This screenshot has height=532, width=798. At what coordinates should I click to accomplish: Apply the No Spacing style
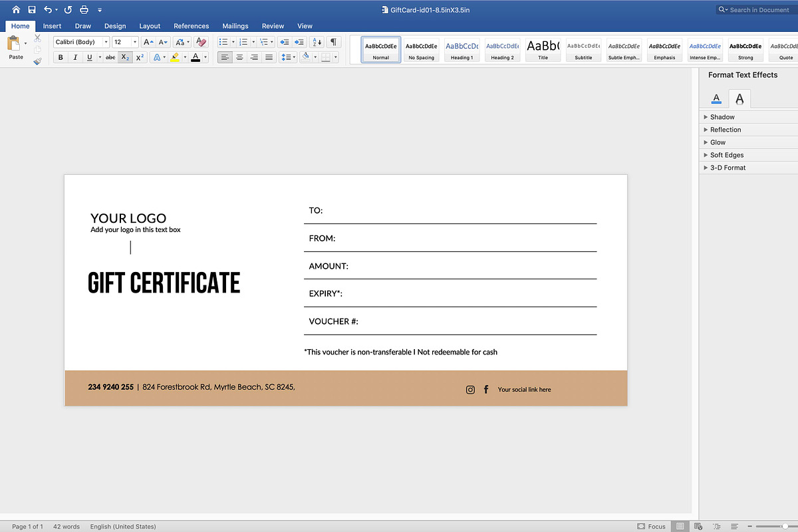click(422, 50)
